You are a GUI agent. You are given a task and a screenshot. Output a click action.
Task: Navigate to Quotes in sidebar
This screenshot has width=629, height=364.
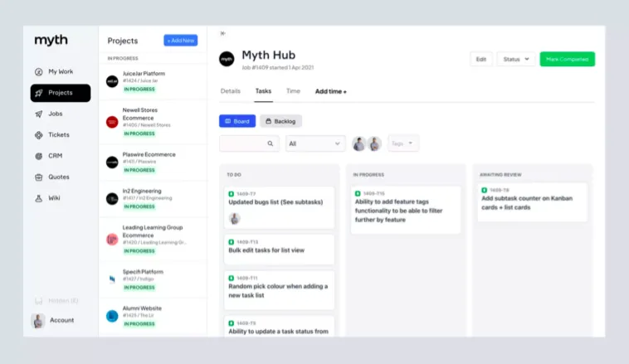point(61,177)
